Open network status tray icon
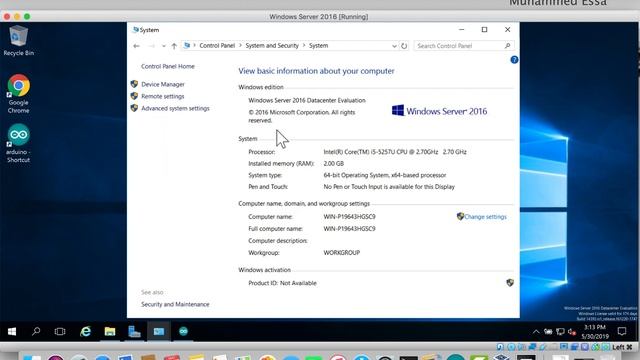This screenshot has width=640, height=360. pyautogui.click(x=560, y=332)
